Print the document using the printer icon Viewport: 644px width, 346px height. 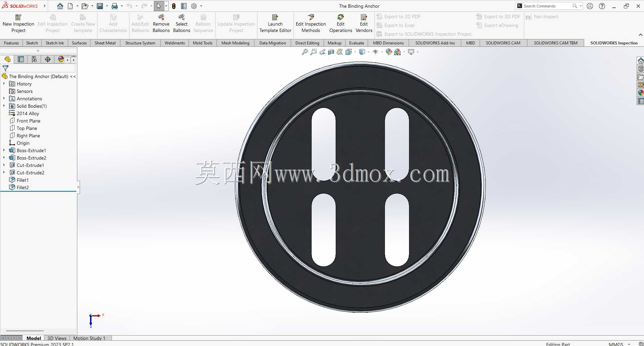coord(115,6)
